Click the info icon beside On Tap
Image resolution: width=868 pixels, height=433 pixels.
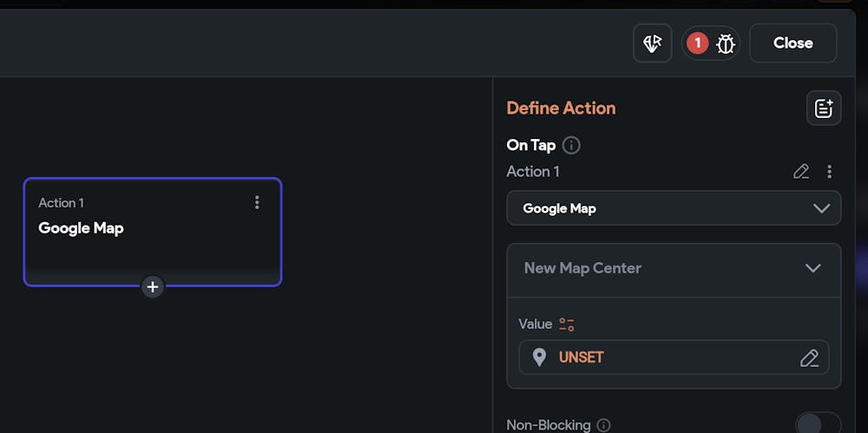coord(571,145)
